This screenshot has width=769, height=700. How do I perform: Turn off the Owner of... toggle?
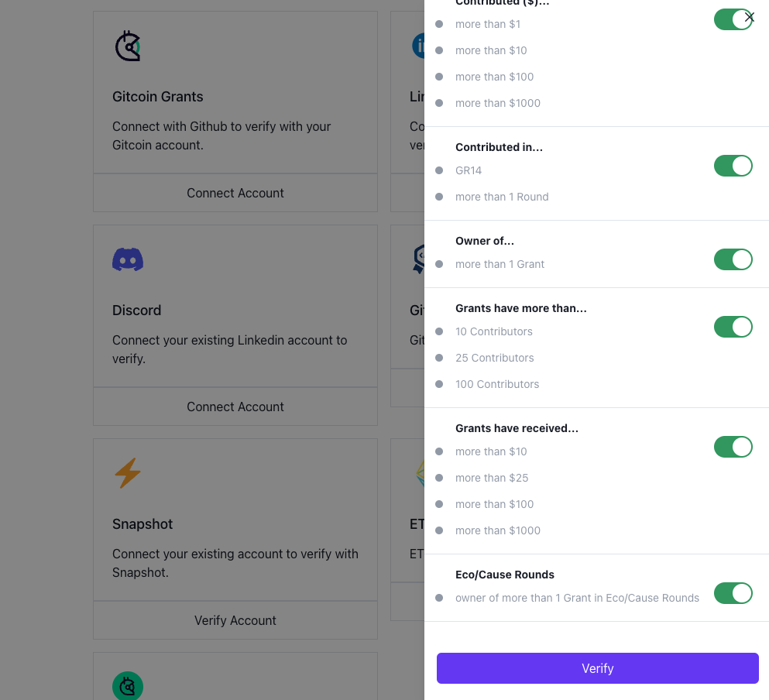[733, 259]
